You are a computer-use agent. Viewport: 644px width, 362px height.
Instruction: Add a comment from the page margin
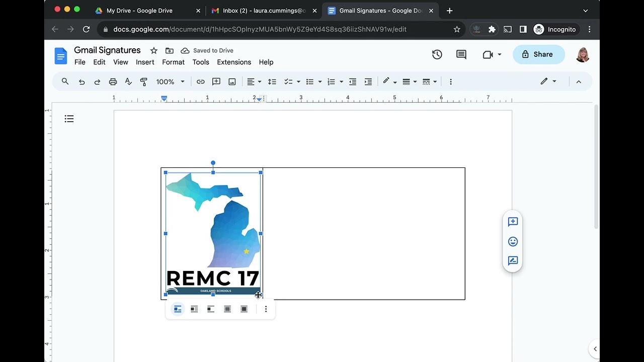513,222
